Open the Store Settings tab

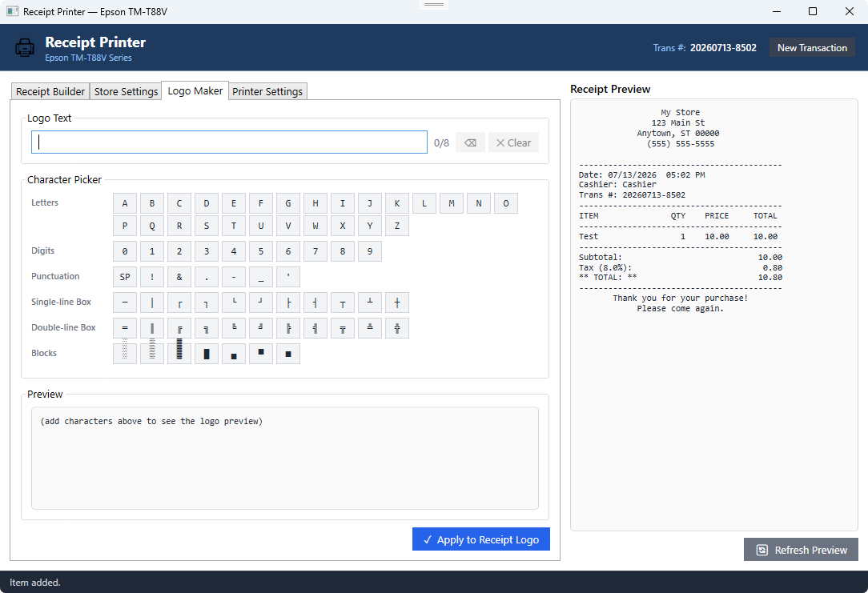126,91
